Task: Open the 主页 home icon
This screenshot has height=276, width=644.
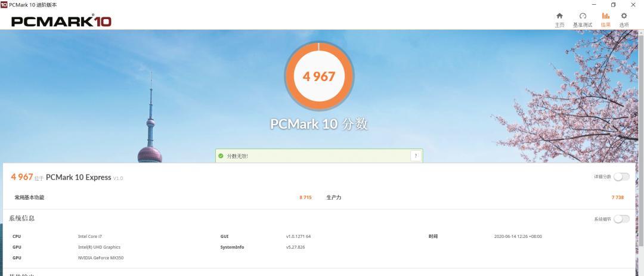Action: point(559,16)
